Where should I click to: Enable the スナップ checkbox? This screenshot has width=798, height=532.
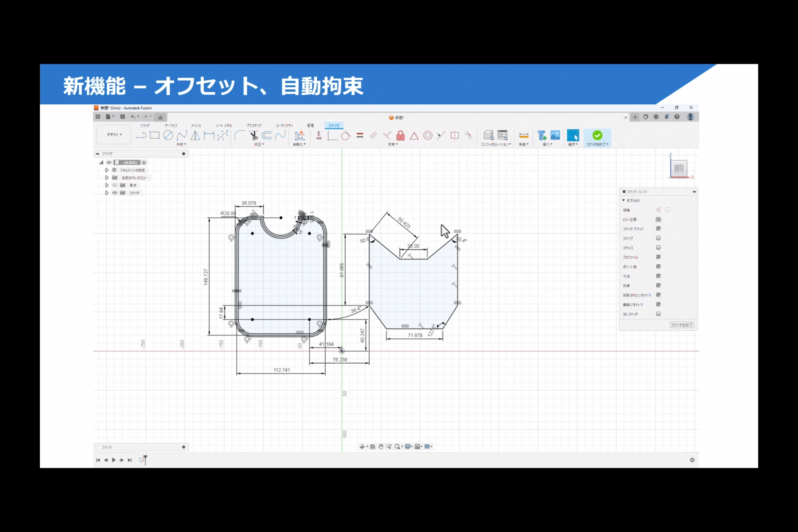point(658,238)
